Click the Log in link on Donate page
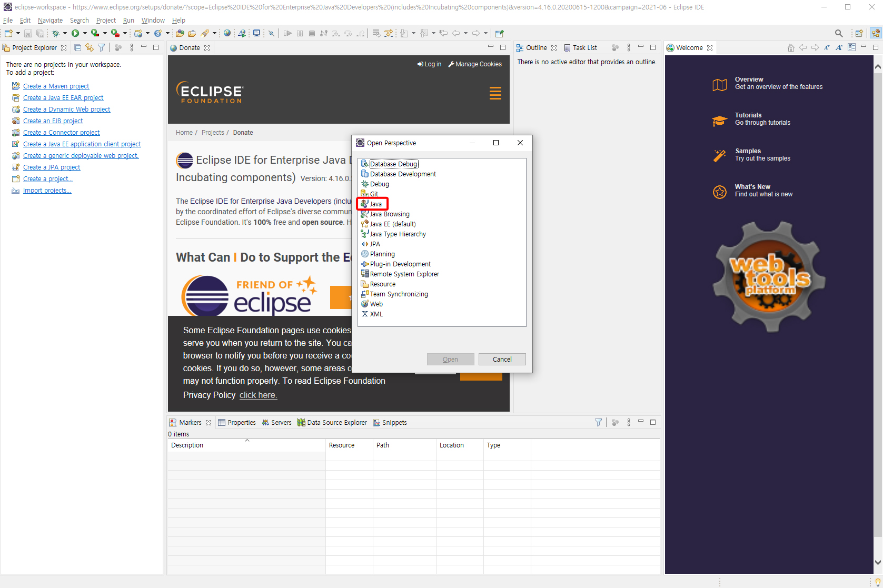The height and width of the screenshot is (588, 883). tap(429, 64)
